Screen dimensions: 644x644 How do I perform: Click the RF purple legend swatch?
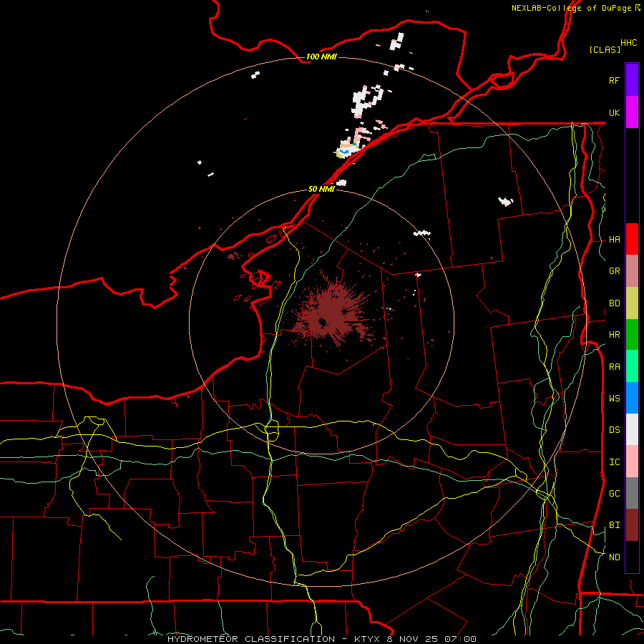632,80
